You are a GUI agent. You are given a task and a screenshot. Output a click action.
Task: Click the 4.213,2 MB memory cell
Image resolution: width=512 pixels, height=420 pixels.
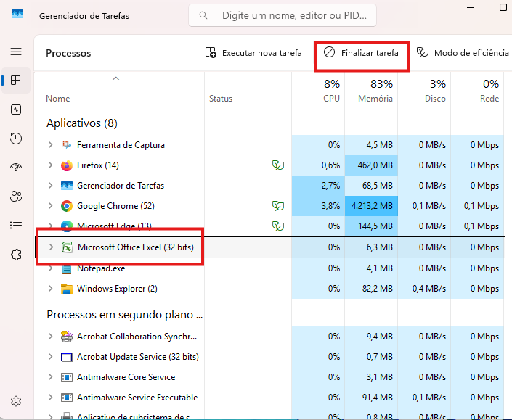tap(371, 206)
